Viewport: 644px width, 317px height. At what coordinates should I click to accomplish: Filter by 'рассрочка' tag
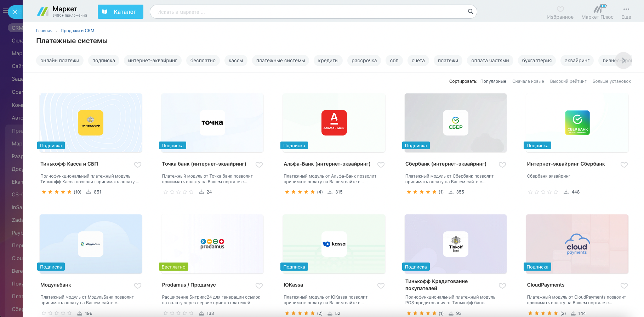click(x=364, y=60)
